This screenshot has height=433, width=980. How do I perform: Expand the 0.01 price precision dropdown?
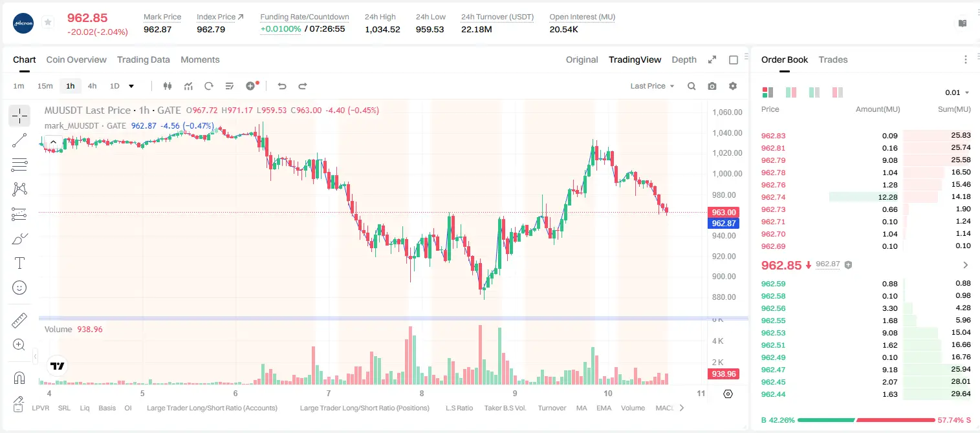(957, 92)
